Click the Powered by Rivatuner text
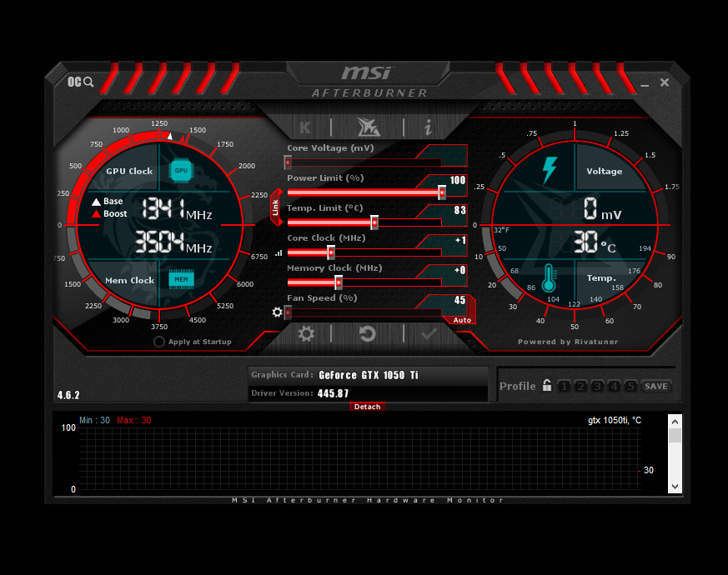The width and height of the screenshot is (728, 575). pyautogui.click(x=568, y=342)
